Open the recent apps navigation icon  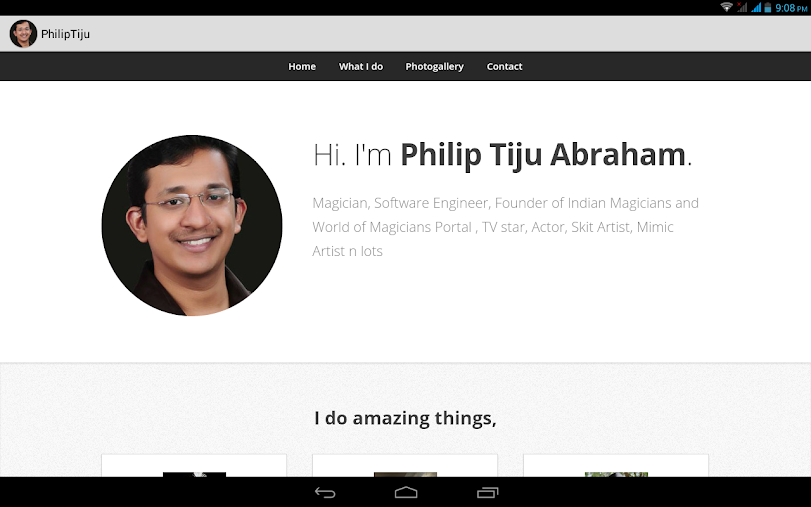pos(487,493)
